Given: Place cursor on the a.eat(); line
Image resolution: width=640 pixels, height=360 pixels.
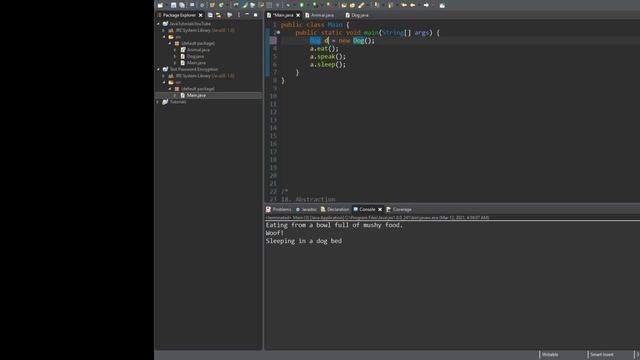Looking at the screenshot, I should (324, 49).
